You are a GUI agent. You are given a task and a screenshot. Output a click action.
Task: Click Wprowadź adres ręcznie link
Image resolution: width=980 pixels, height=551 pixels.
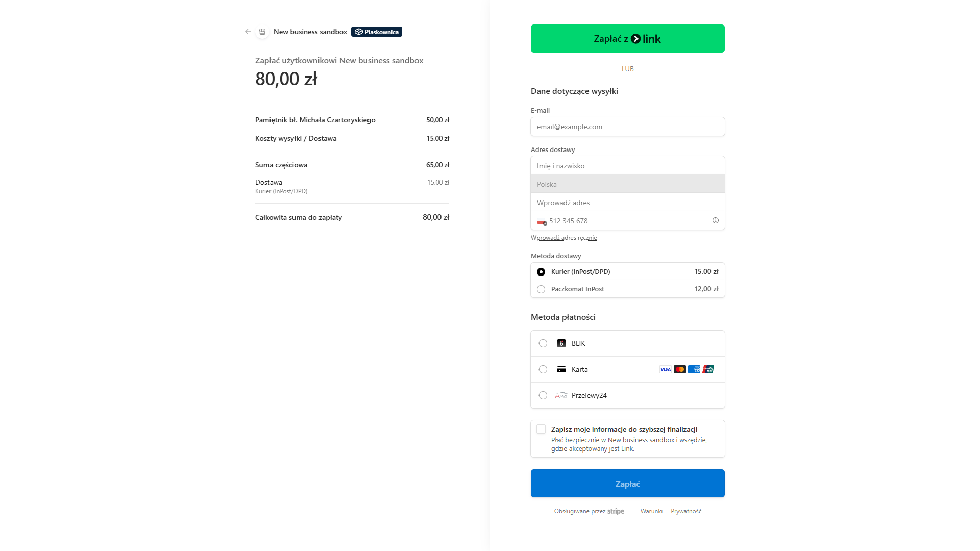point(563,238)
